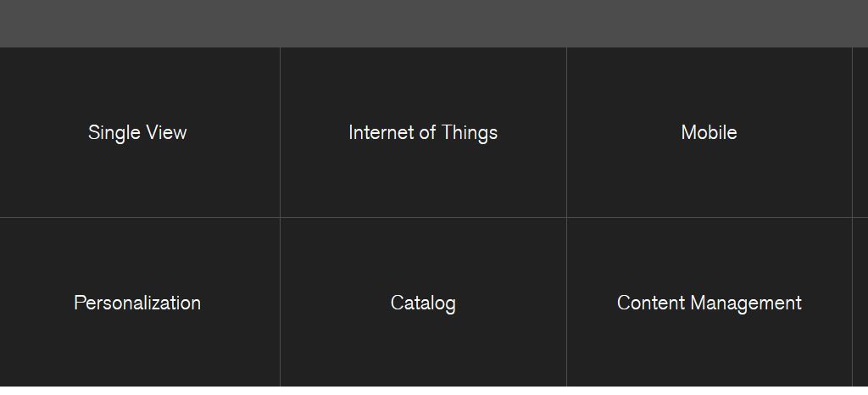Image resolution: width=868 pixels, height=395 pixels.
Task: Open the tile left of Catalog
Action: [137, 303]
